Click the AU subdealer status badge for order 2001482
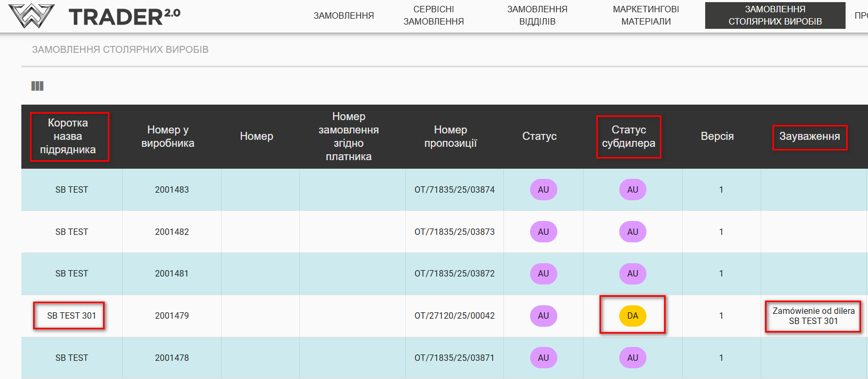Viewport: 868px width, 379px height. [633, 232]
